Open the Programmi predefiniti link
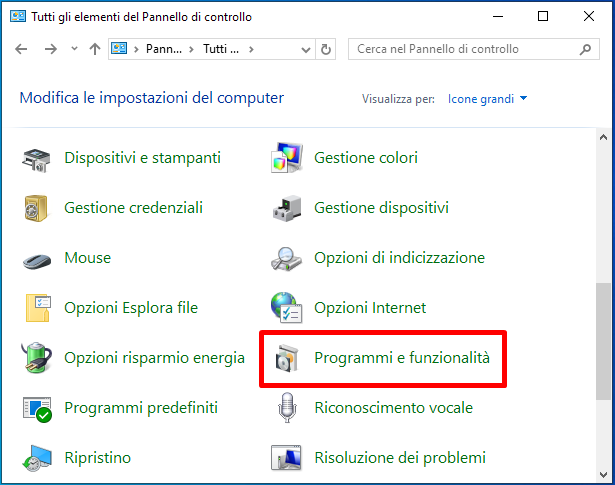Screen dimensions: 615x485 coord(141,408)
